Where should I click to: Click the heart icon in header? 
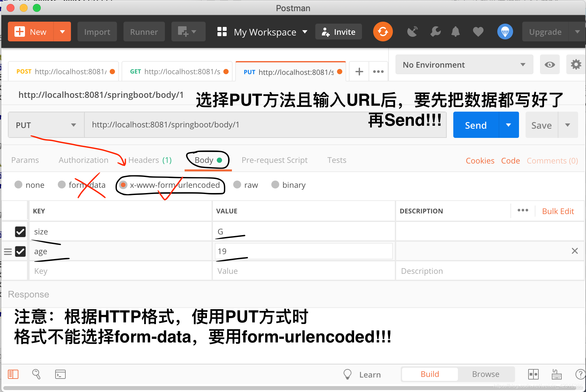(478, 32)
